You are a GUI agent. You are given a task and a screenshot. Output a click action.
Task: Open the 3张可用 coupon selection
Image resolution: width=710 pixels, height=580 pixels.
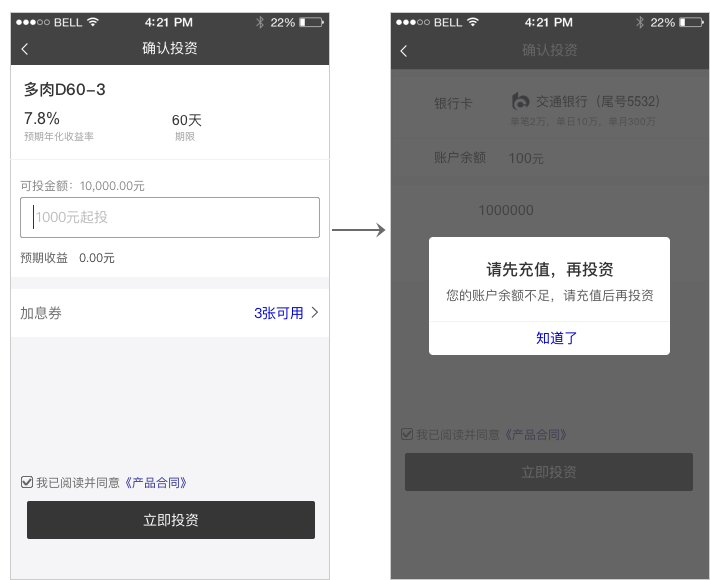278,313
